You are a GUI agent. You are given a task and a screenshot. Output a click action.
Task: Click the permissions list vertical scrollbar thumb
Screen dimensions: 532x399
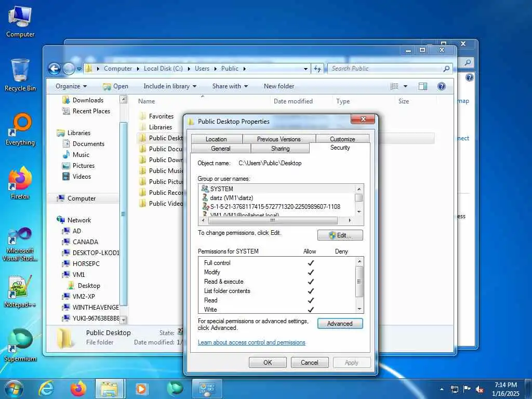click(x=359, y=281)
